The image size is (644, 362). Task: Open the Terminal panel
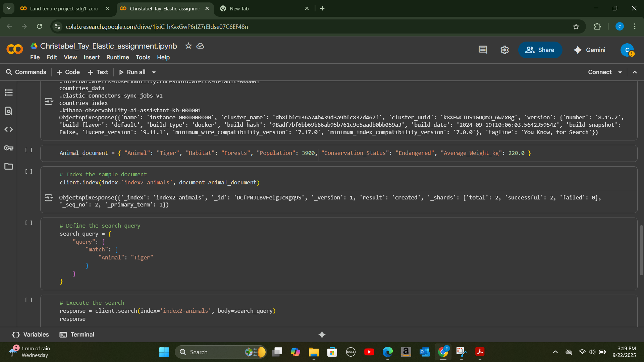click(x=77, y=335)
